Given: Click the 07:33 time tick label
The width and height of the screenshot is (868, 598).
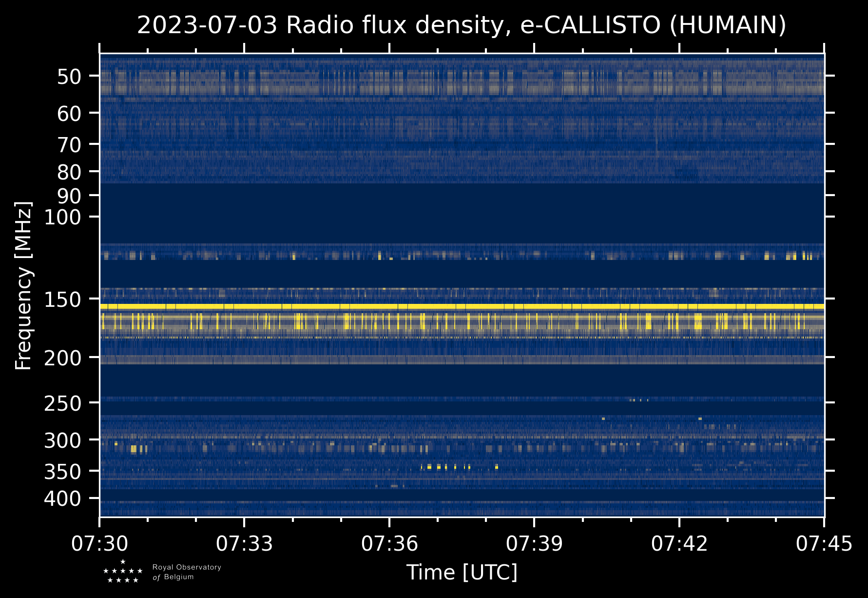Looking at the screenshot, I should click(244, 543).
